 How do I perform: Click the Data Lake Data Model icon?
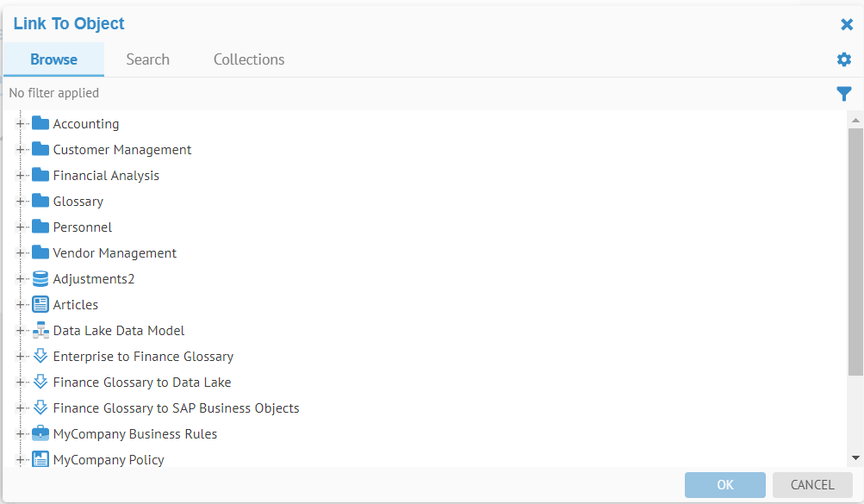coord(40,331)
